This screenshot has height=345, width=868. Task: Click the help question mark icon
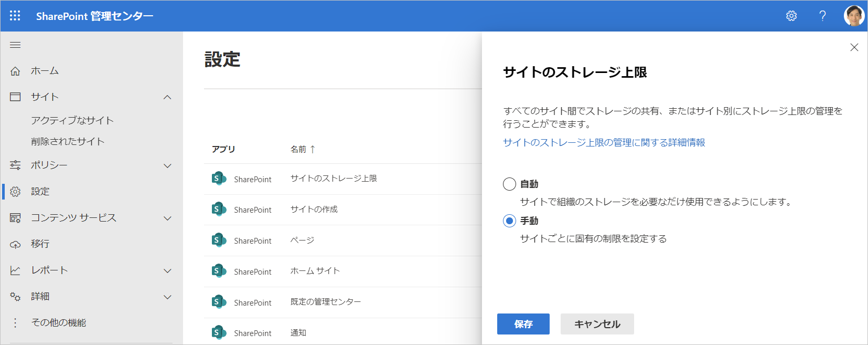click(822, 16)
